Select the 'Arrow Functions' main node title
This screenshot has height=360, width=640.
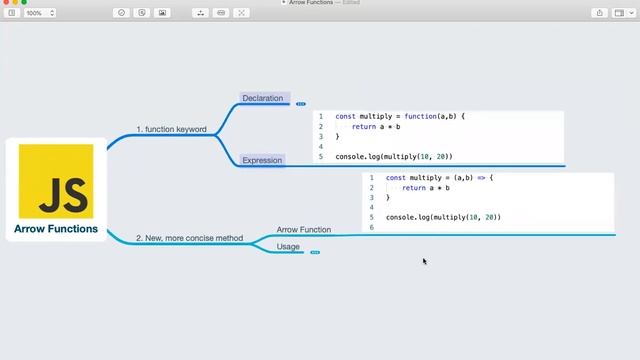pyautogui.click(x=56, y=229)
